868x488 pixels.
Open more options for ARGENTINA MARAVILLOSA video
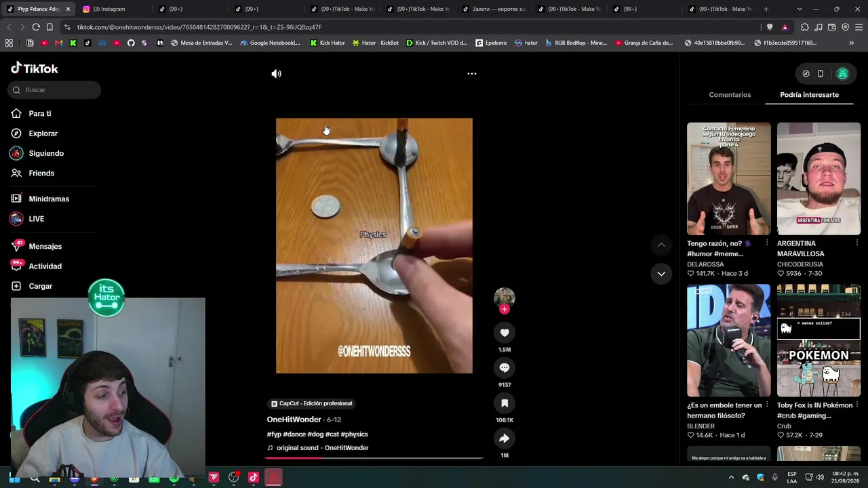click(x=856, y=243)
